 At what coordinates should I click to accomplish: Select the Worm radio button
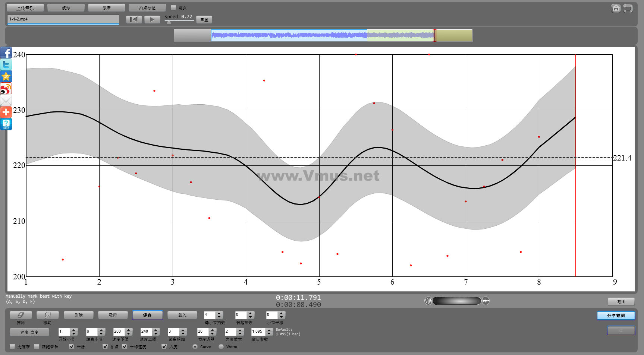click(x=221, y=346)
